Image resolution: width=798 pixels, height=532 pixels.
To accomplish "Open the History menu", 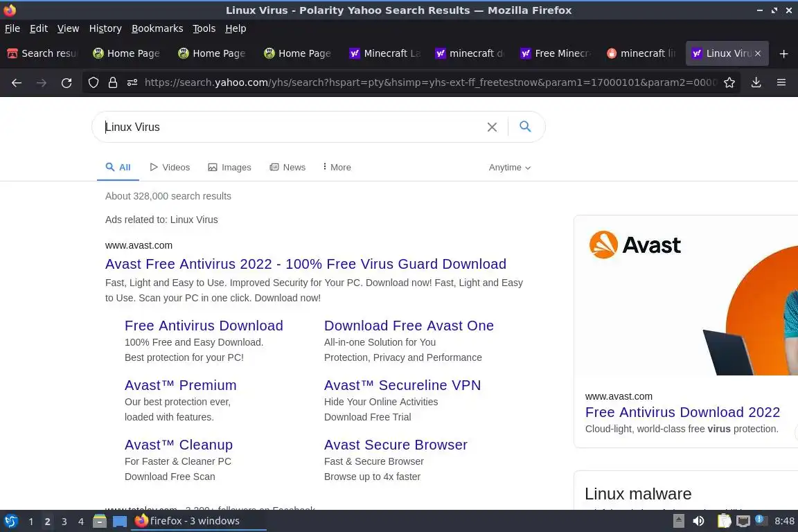I will [105, 28].
